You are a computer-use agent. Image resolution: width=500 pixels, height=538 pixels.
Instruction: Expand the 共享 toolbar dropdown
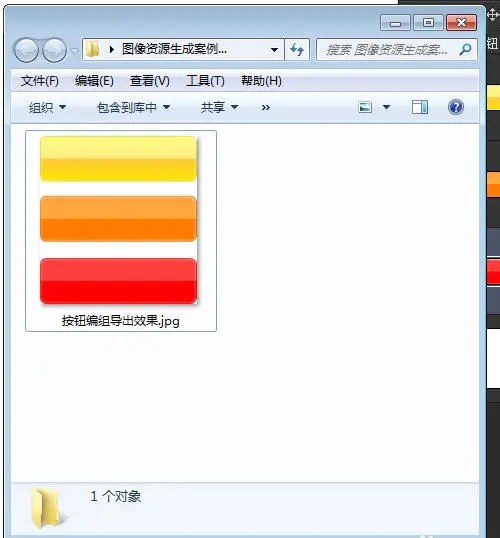coord(219,108)
